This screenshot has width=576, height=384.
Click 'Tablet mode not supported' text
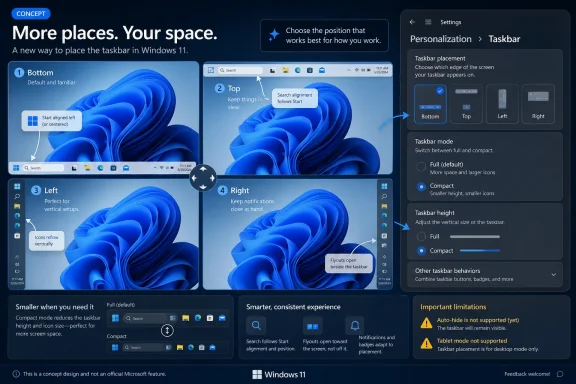coord(472,341)
